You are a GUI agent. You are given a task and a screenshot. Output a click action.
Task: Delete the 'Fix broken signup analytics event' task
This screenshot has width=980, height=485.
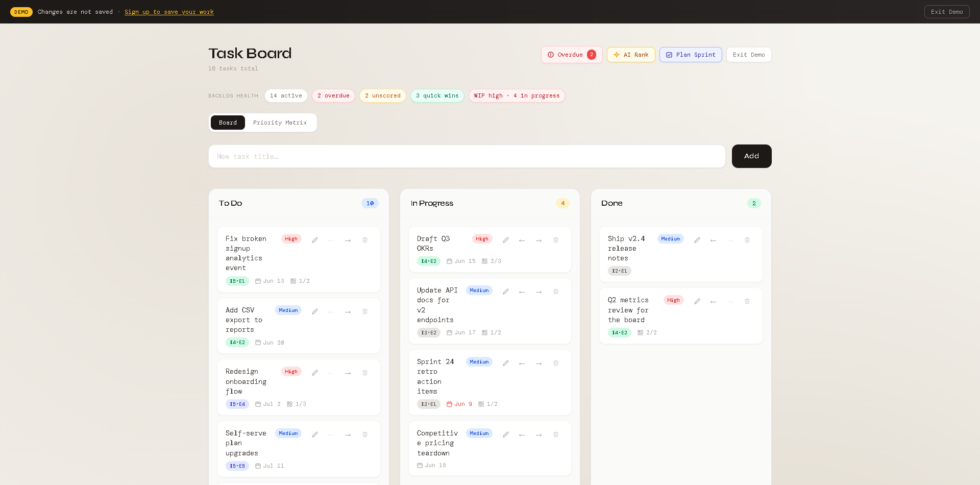[365, 240]
